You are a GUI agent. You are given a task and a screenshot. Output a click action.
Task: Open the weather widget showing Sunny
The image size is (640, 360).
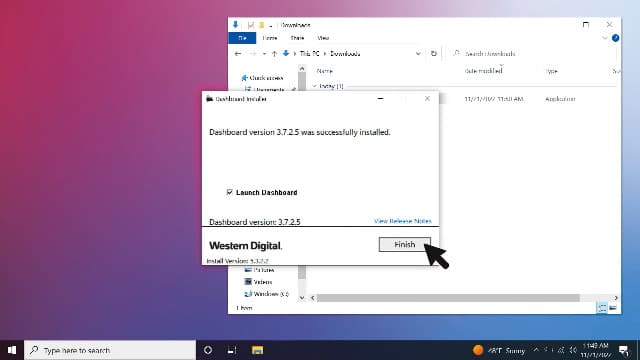499,350
